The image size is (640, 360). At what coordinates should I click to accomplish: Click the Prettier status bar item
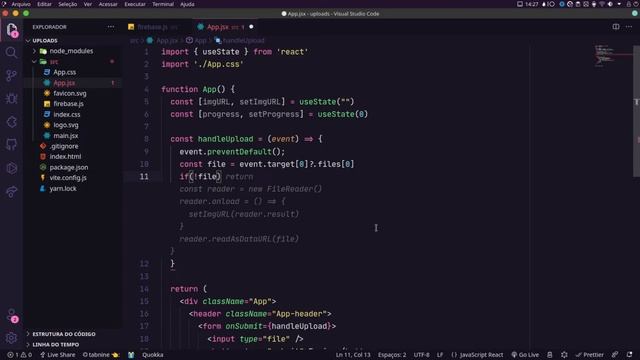[589, 355]
